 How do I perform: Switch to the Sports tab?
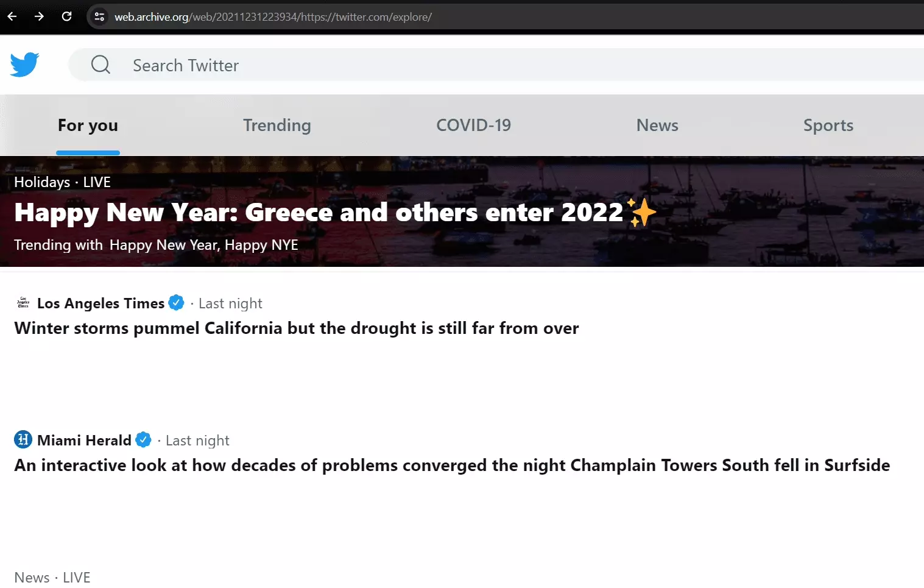click(828, 125)
